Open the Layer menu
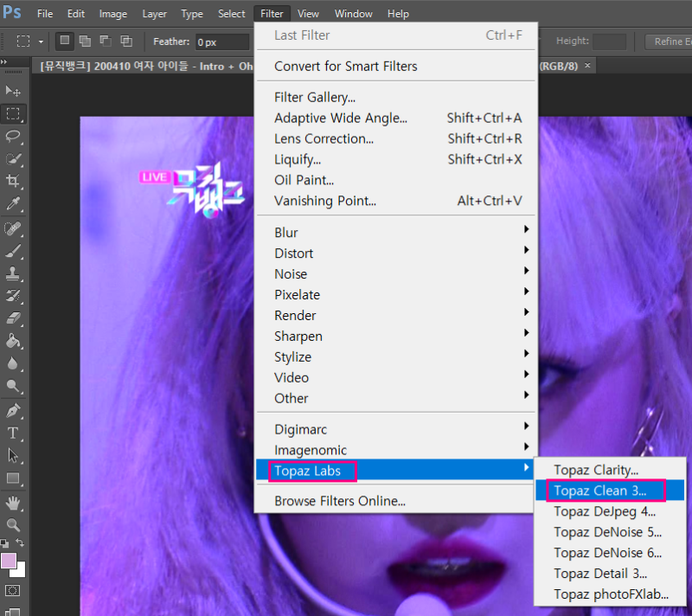 point(155,14)
